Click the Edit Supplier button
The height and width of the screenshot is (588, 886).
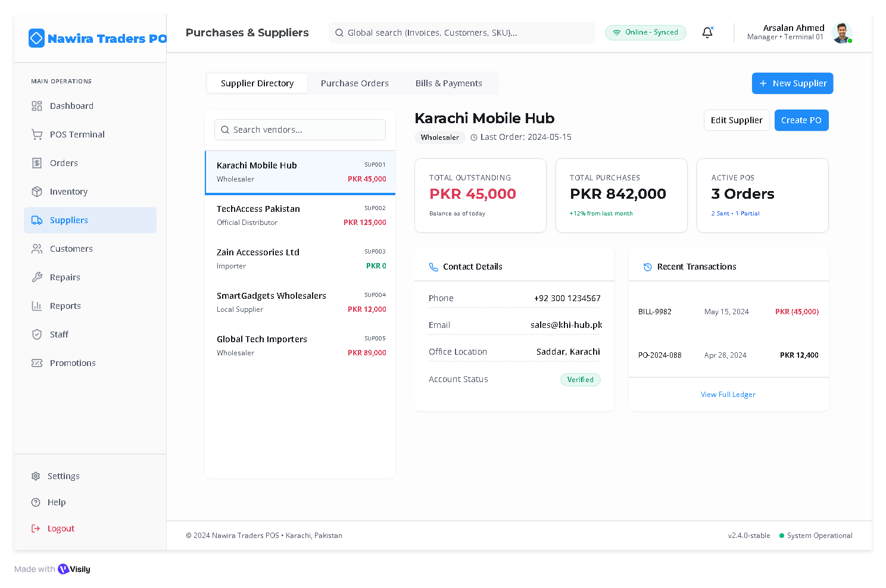(736, 120)
